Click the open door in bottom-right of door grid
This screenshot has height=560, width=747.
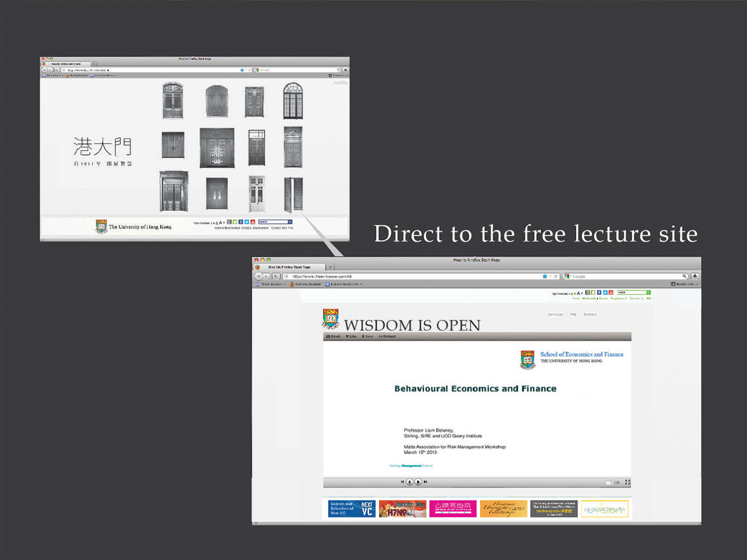[x=293, y=194]
